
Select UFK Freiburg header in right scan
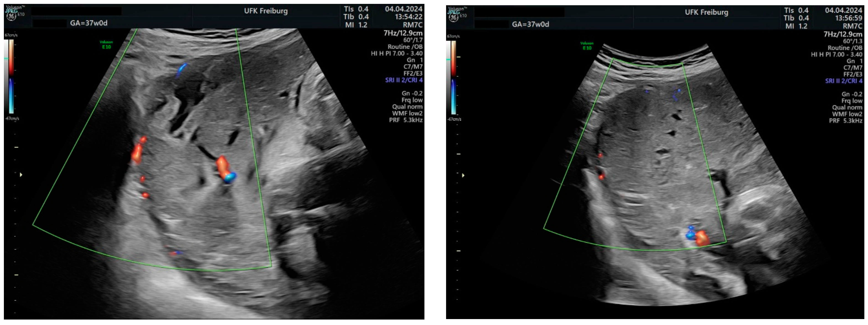coord(706,13)
